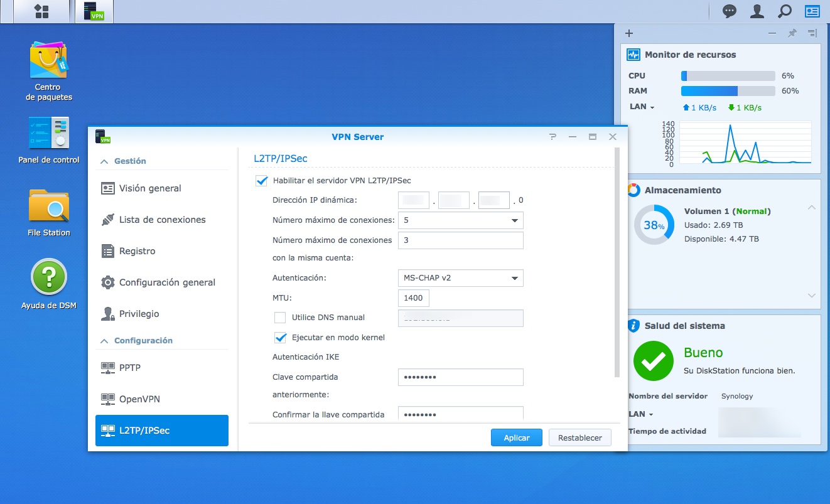This screenshot has width=830, height=504.
Task: Toggle the widgets panel icon
Action: pyautogui.click(x=812, y=11)
